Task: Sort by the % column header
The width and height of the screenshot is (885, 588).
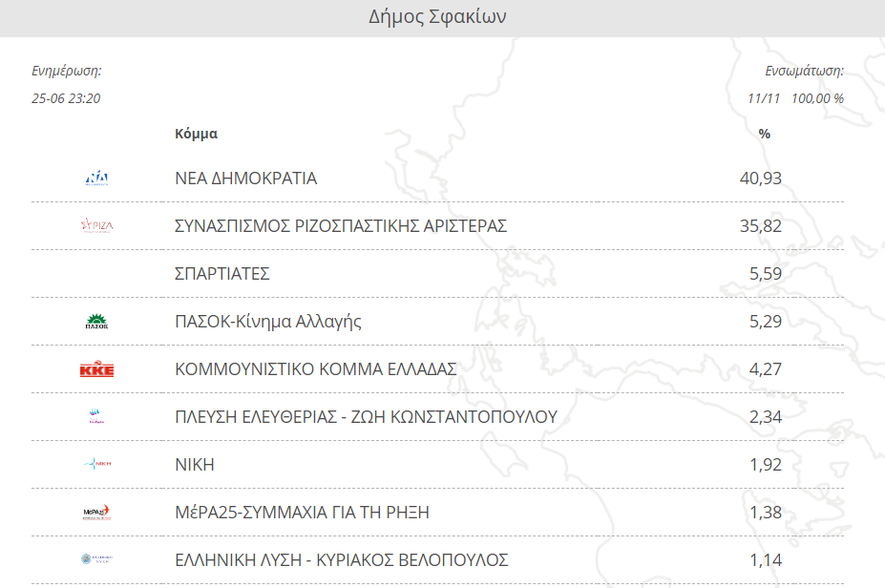Action: pyautogui.click(x=763, y=134)
